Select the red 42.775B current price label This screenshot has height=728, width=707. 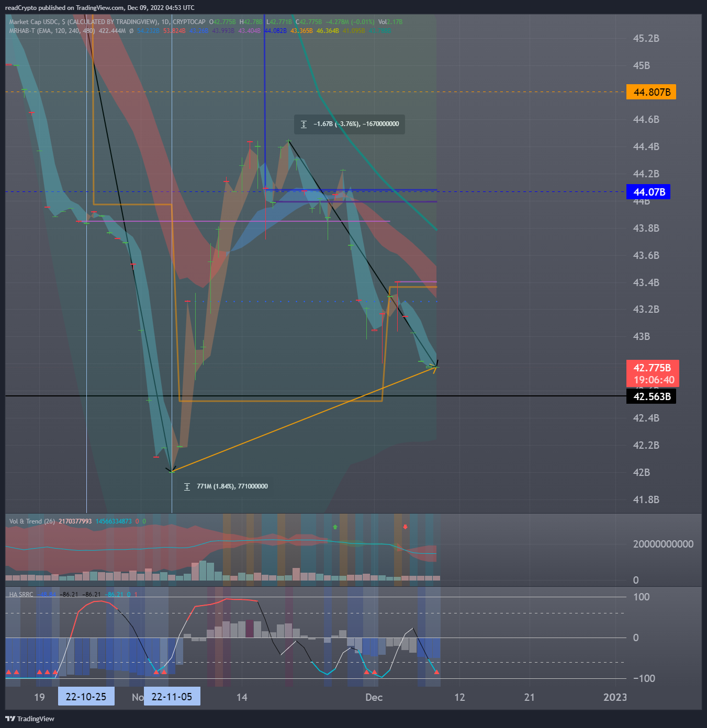pyautogui.click(x=653, y=368)
